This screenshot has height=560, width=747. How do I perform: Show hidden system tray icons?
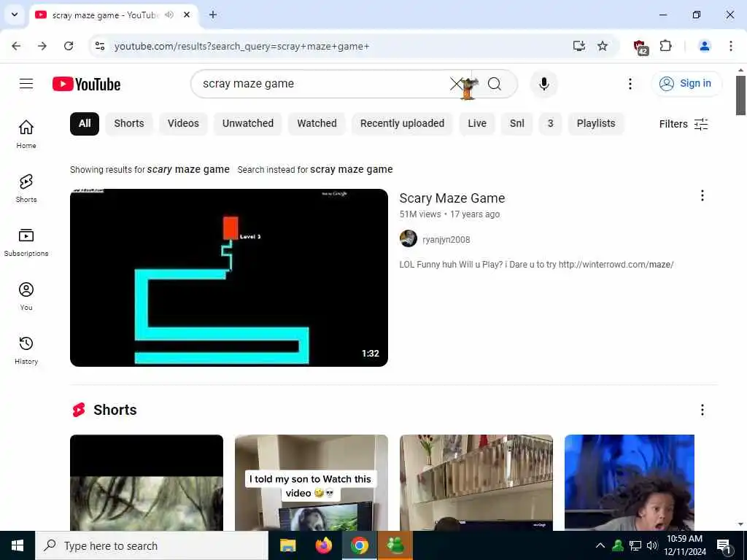pos(600,545)
